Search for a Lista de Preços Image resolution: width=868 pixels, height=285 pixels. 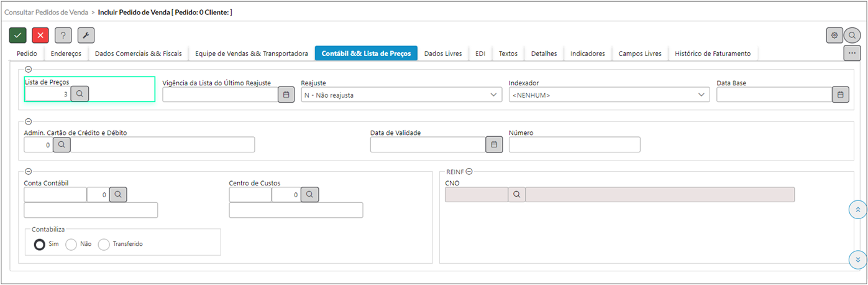click(80, 94)
